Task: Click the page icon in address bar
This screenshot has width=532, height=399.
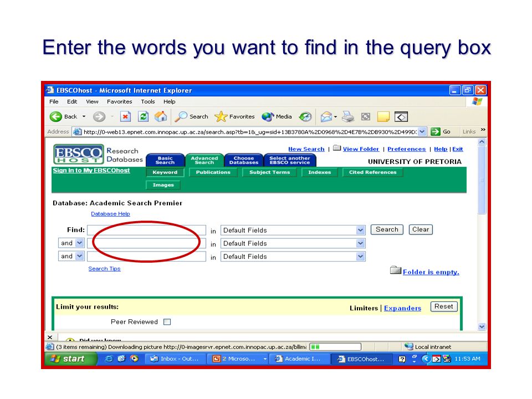Action: (78, 132)
